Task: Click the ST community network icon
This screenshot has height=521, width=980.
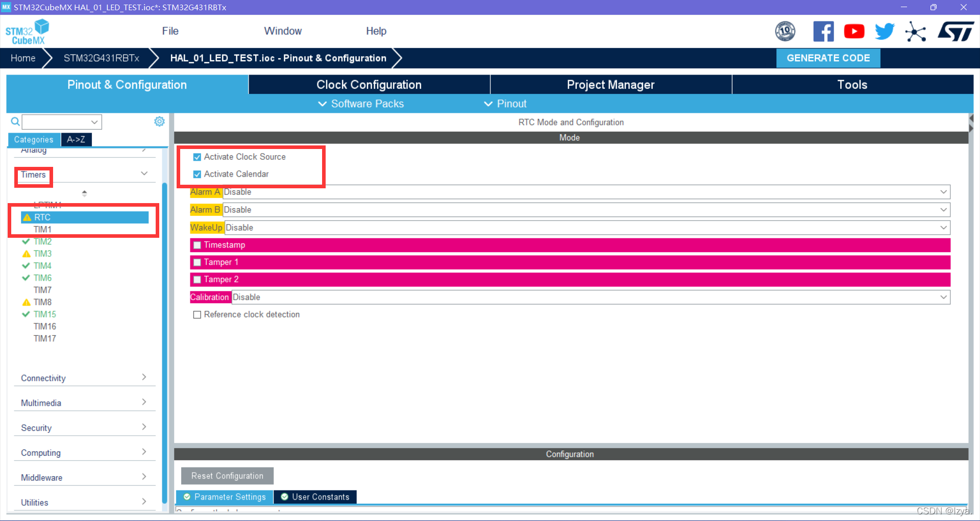Action: click(x=915, y=32)
